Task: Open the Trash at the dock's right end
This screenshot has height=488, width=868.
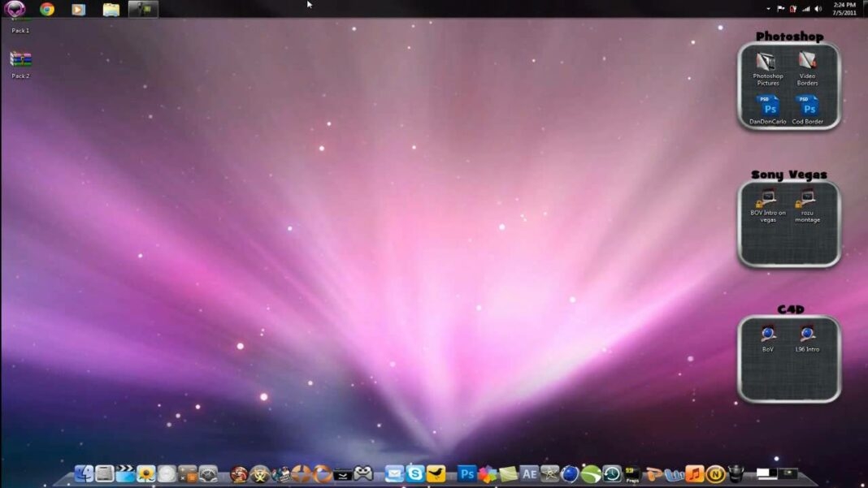Action: pos(736,473)
